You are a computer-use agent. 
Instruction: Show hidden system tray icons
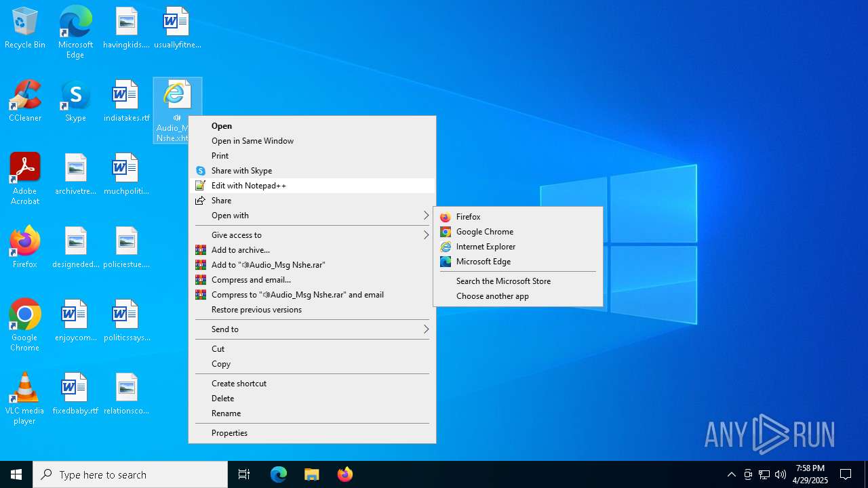point(731,474)
